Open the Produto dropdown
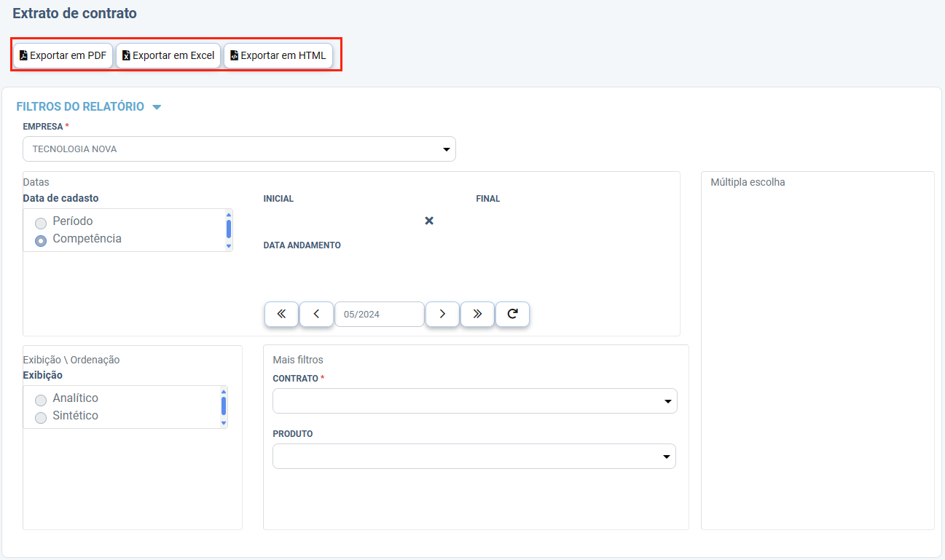Viewport: 945px width, 560px height. (x=474, y=457)
